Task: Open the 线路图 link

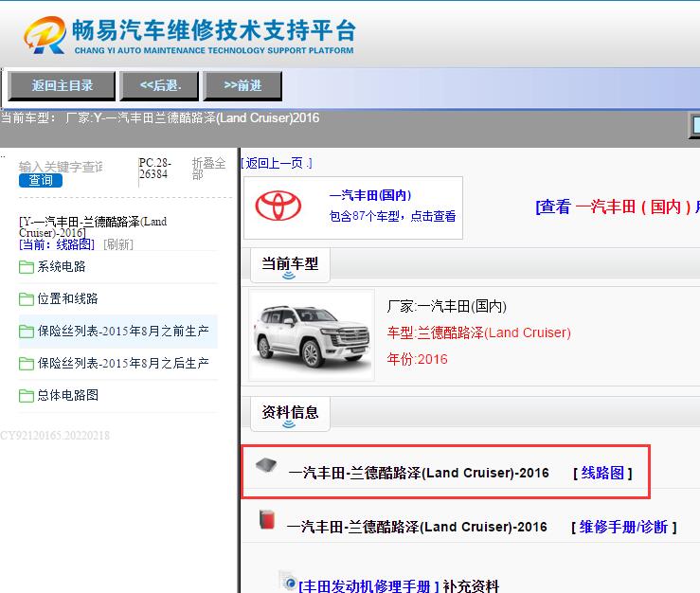Action: [x=602, y=473]
